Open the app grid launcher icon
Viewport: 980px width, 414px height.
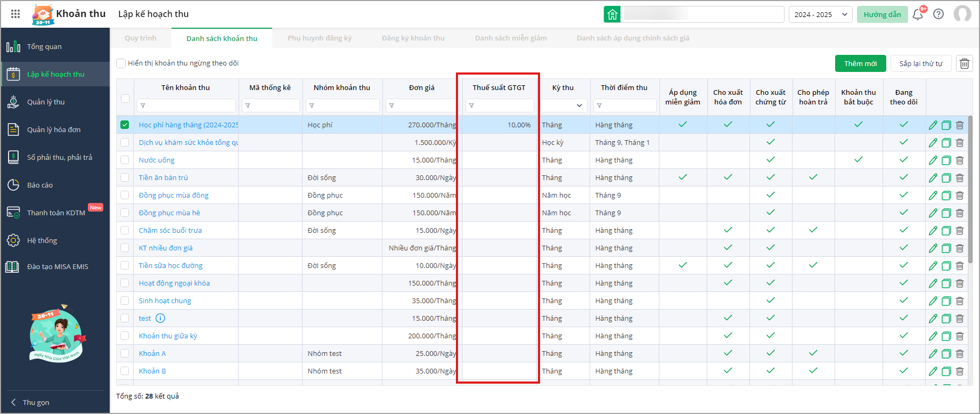tap(15, 14)
